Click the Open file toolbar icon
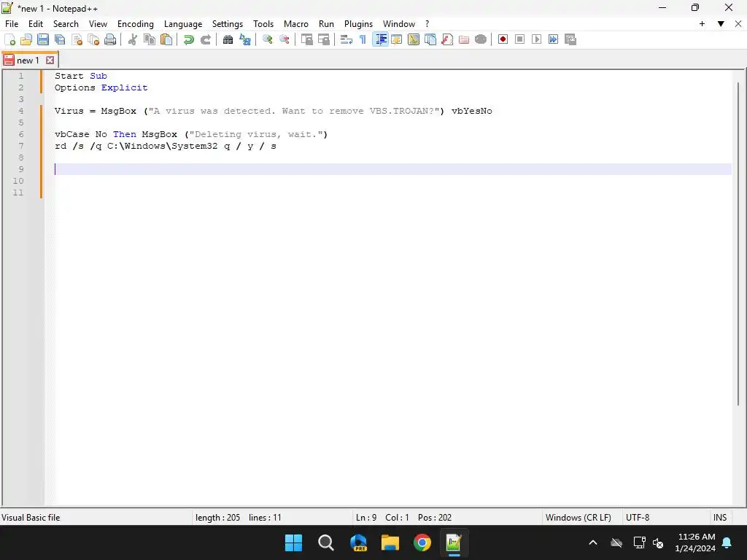The image size is (747, 560). (26, 39)
